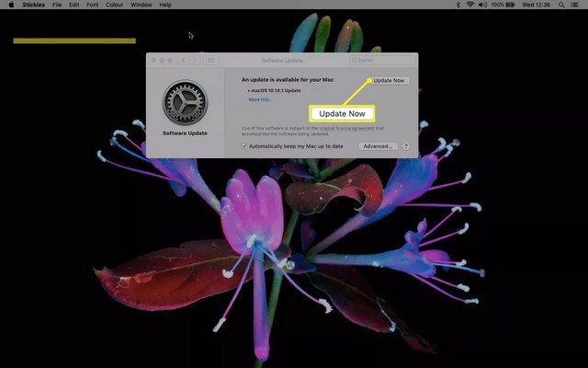Image resolution: width=588 pixels, height=368 pixels.
Task: Click the help question mark button
Action: pyautogui.click(x=406, y=146)
